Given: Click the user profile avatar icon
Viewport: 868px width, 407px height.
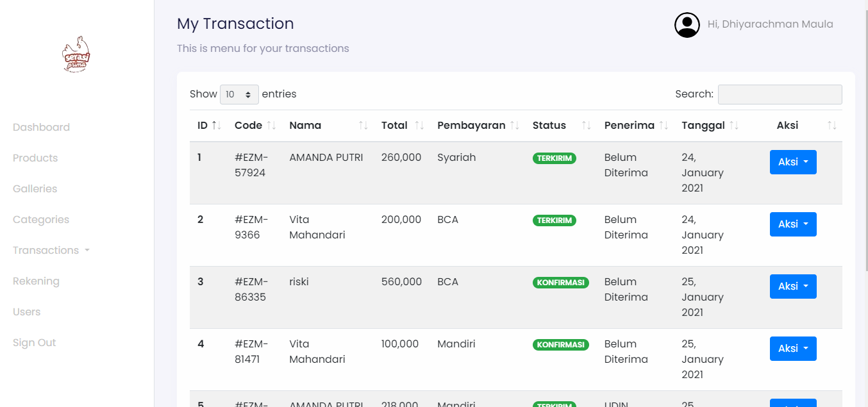Looking at the screenshot, I should 687,25.
